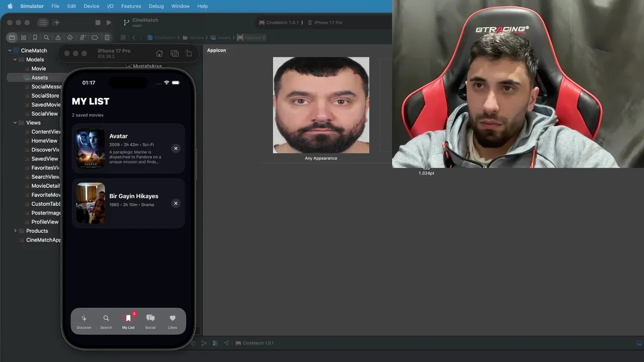The image size is (644, 362).
Task: Open the Apple menu
Action: pos(10,6)
